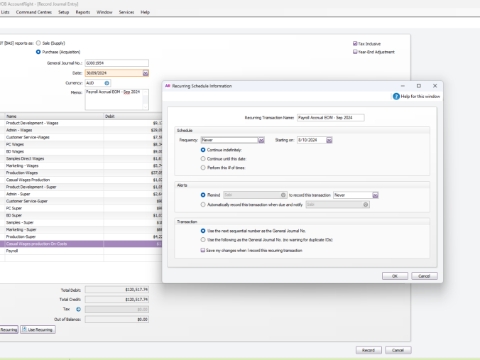This screenshot has height=360, width=480.
Task: Click the Use Recurring button
Action: (38, 330)
